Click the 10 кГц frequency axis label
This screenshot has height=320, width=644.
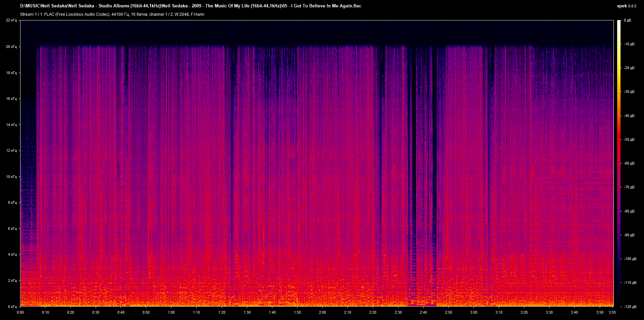pos(11,177)
